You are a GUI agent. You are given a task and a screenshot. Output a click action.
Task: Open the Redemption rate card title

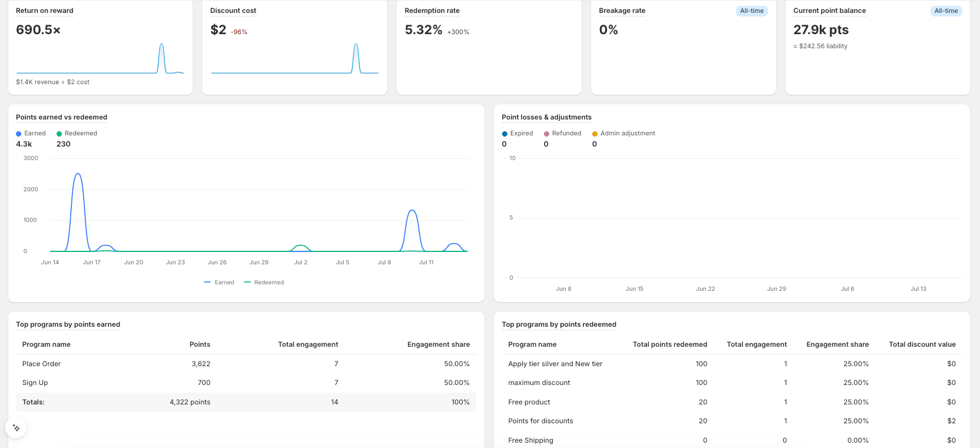click(432, 11)
